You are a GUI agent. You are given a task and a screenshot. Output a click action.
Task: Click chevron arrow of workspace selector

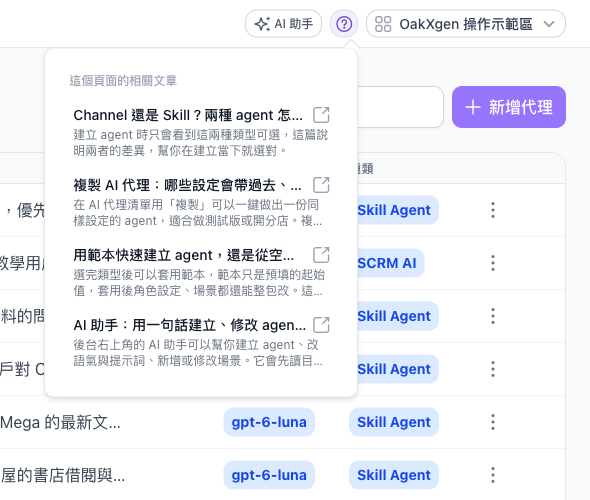point(549,24)
